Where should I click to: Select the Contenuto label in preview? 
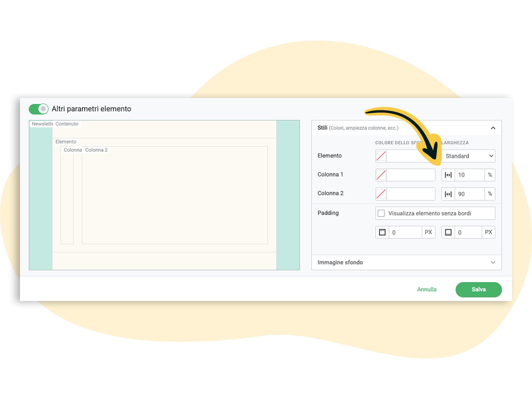(x=67, y=124)
